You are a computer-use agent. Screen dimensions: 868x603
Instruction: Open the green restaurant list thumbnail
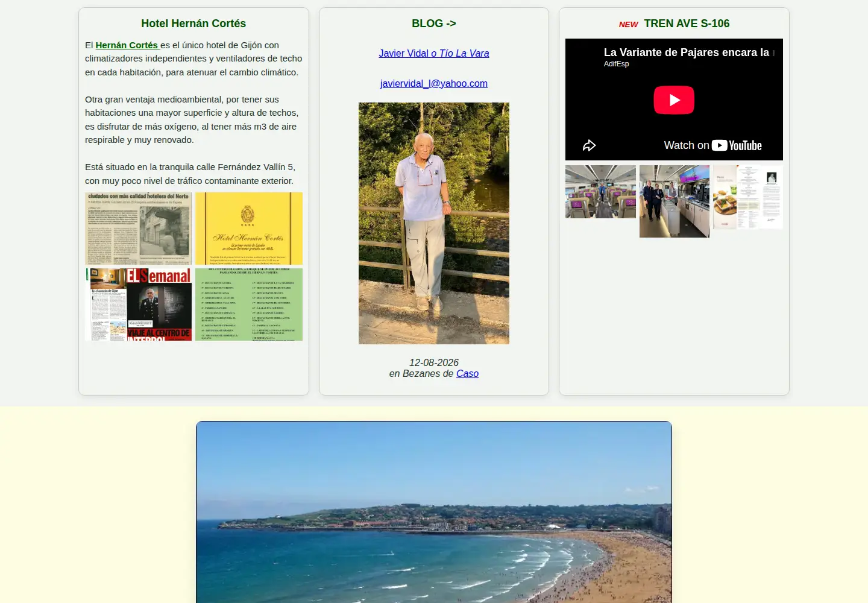[x=249, y=305]
